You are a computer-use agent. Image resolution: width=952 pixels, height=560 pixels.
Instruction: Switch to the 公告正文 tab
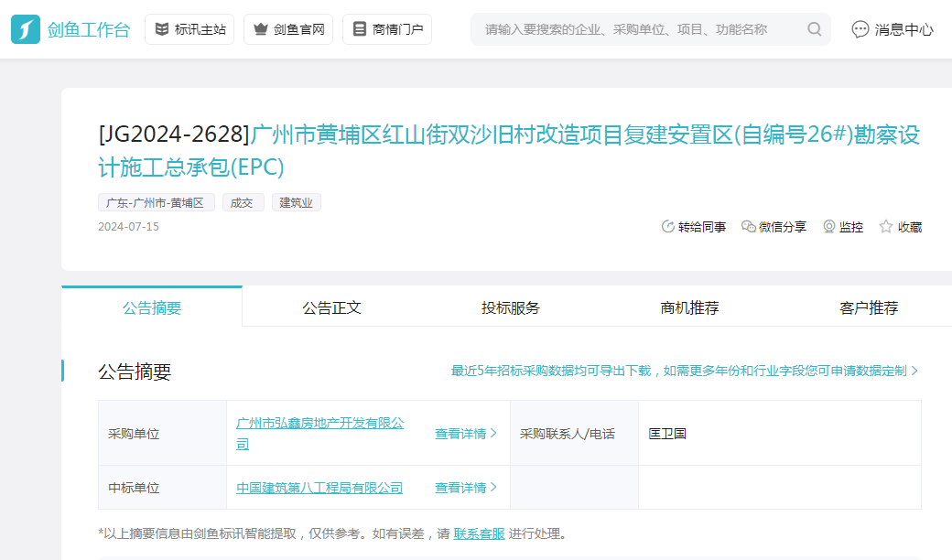tap(331, 307)
